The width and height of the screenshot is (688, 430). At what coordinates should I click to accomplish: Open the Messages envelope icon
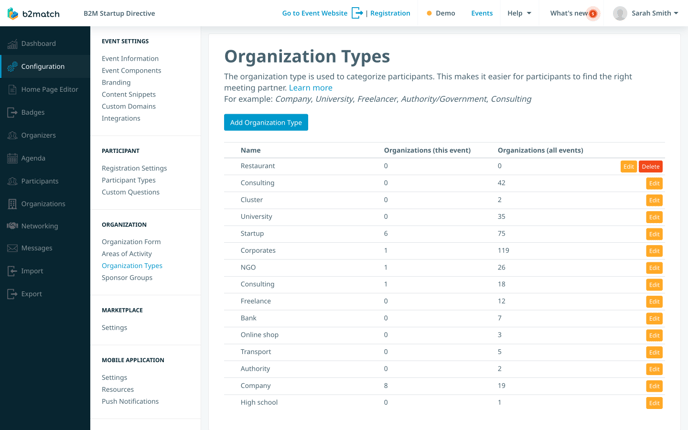pyautogui.click(x=12, y=248)
